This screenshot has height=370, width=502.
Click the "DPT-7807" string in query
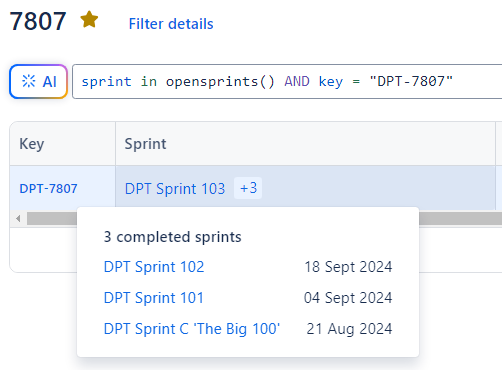coord(411,81)
